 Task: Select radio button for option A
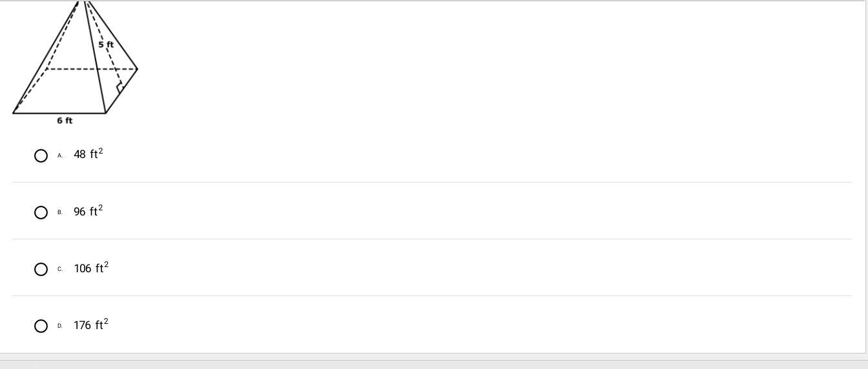[x=41, y=155]
